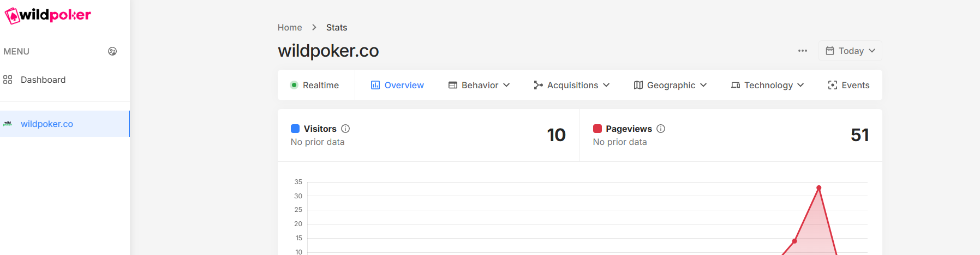Screen dimensions: 980x255
Task: Toggle the blue Visitors series swatch
Action: coord(295,129)
